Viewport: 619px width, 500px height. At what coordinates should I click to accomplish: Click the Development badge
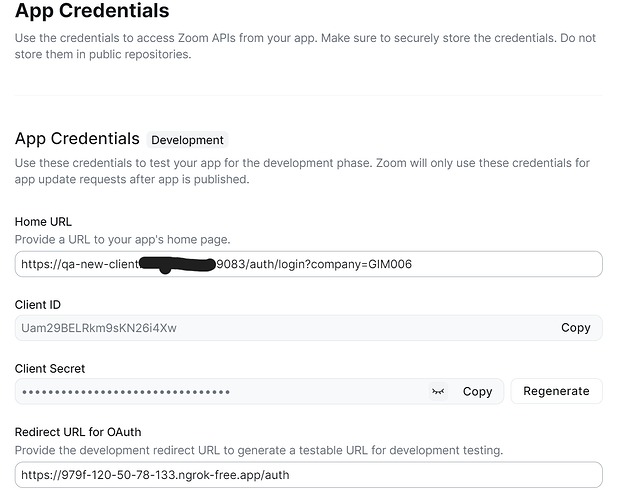pyautogui.click(x=187, y=140)
